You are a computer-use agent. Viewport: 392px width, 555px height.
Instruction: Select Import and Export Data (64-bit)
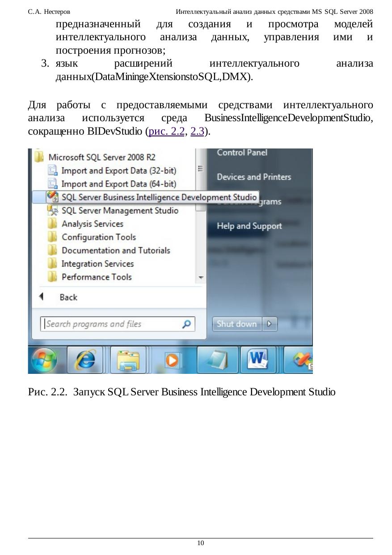tap(118, 184)
